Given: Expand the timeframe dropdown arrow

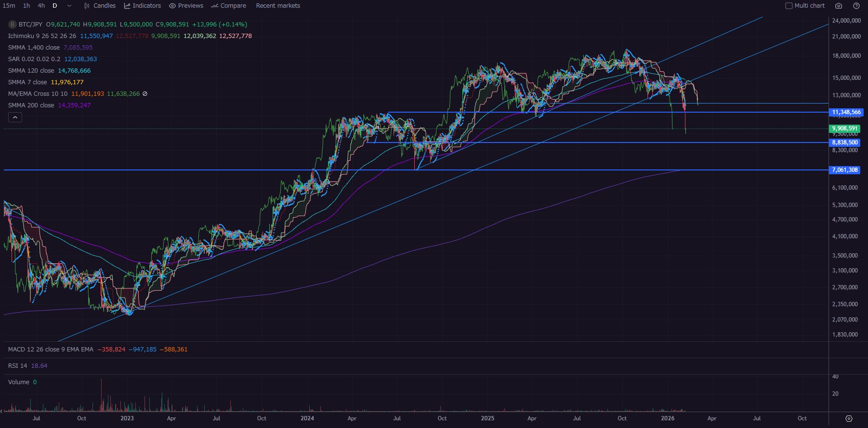Looking at the screenshot, I should pos(69,6).
